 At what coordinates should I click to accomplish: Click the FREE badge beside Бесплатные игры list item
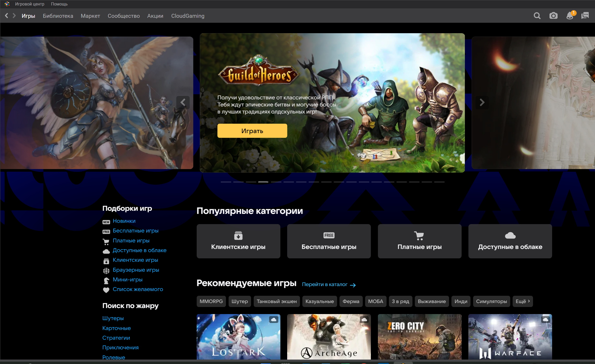106,232
